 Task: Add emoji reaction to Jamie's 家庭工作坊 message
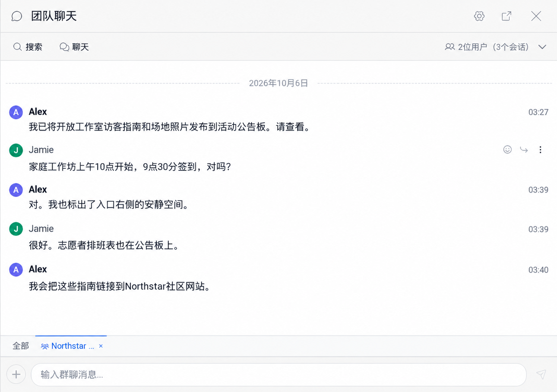507,149
